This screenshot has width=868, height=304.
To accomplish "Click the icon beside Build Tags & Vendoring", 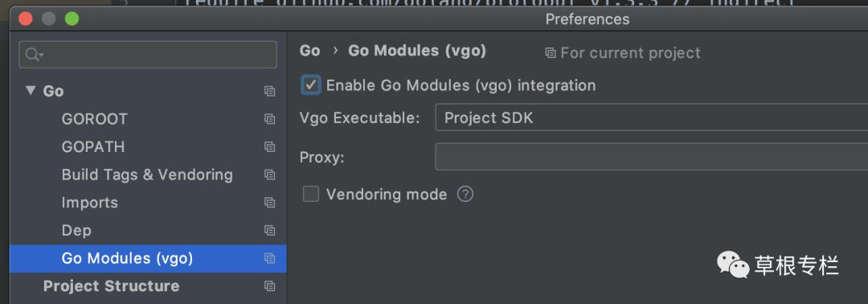I will [x=269, y=175].
